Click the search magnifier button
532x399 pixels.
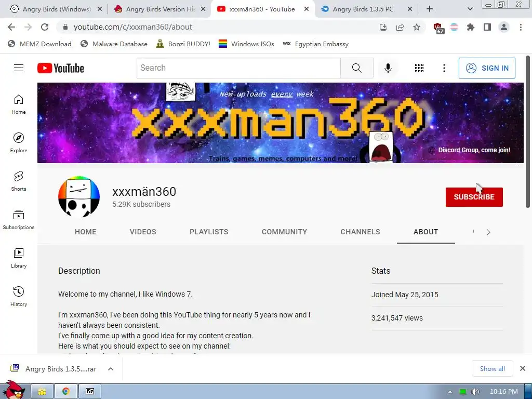(356, 68)
